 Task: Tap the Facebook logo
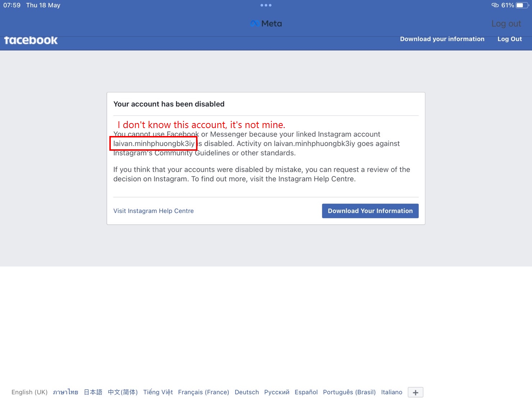click(31, 40)
